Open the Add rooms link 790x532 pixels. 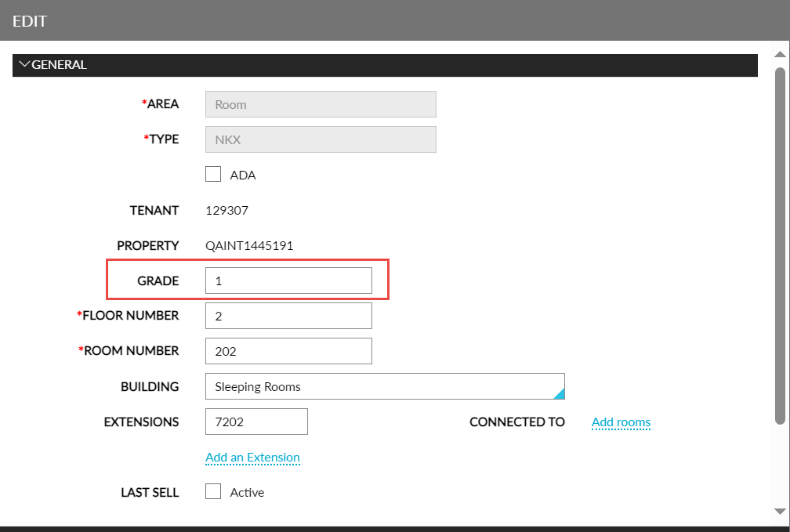point(621,422)
